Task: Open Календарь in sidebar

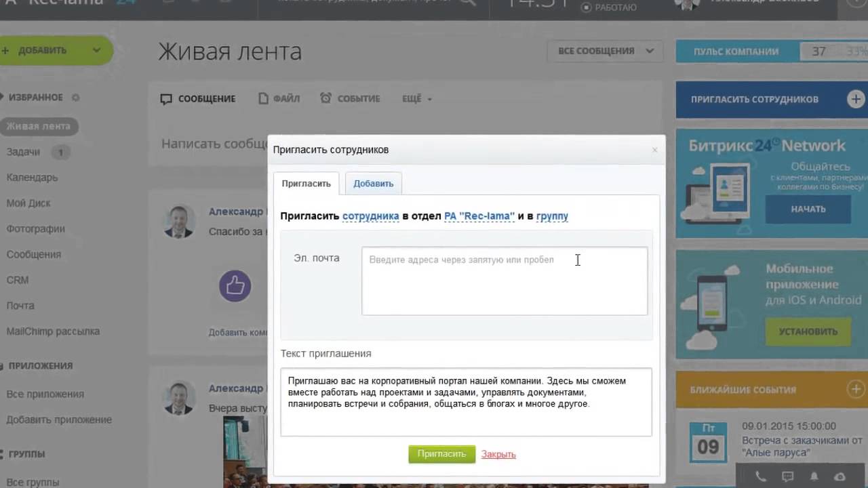Action: pos(32,178)
